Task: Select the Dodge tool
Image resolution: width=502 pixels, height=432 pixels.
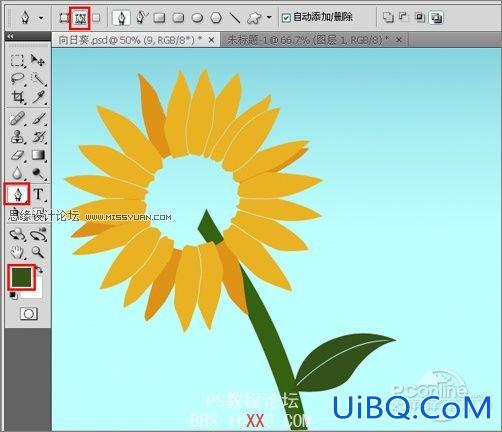Action: click(x=38, y=173)
